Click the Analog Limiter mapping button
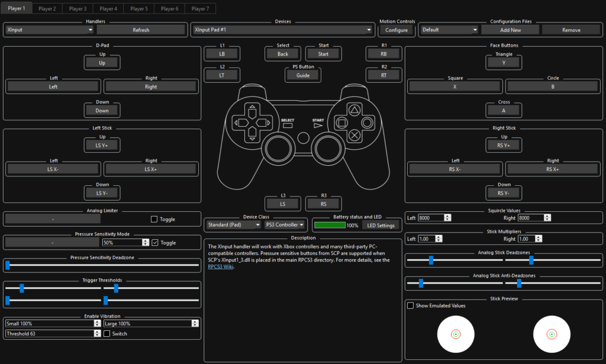Screen dimensions: 606x364 point(53,219)
